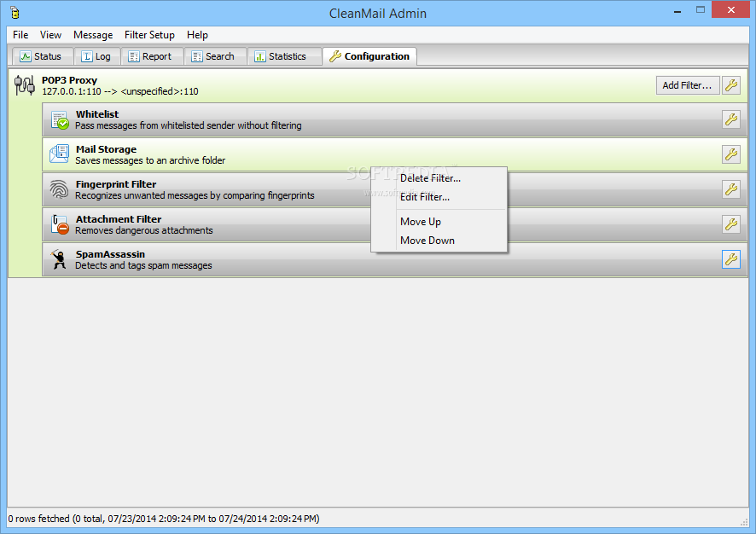Click the CleanMail app icon in title bar
The width and height of the screenshot is (756, 534).
point(15,13)
